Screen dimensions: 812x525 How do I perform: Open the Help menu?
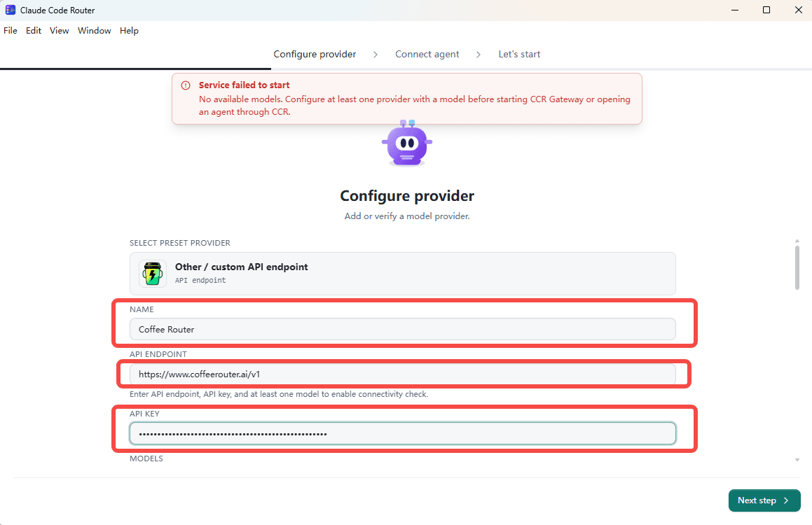coord(129,31)
